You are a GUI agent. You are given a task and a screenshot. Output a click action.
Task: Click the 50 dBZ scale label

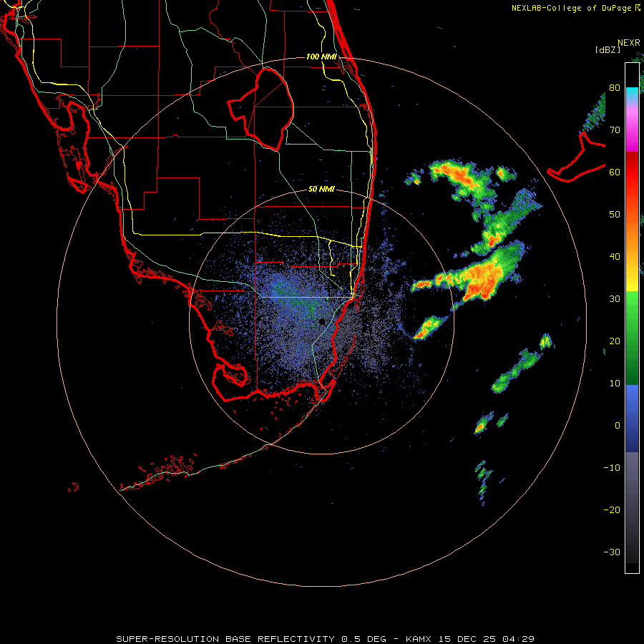pos(615,215)
